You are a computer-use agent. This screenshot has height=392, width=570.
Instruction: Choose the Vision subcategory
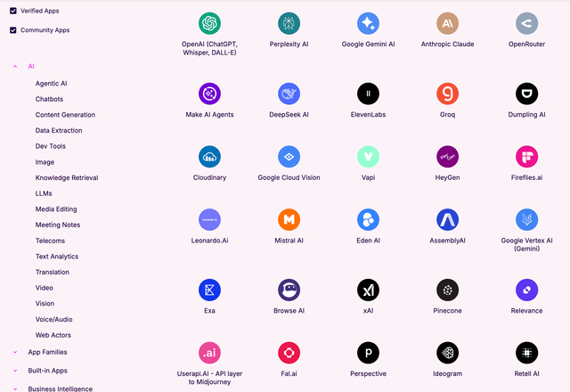[x=45, y=303]
